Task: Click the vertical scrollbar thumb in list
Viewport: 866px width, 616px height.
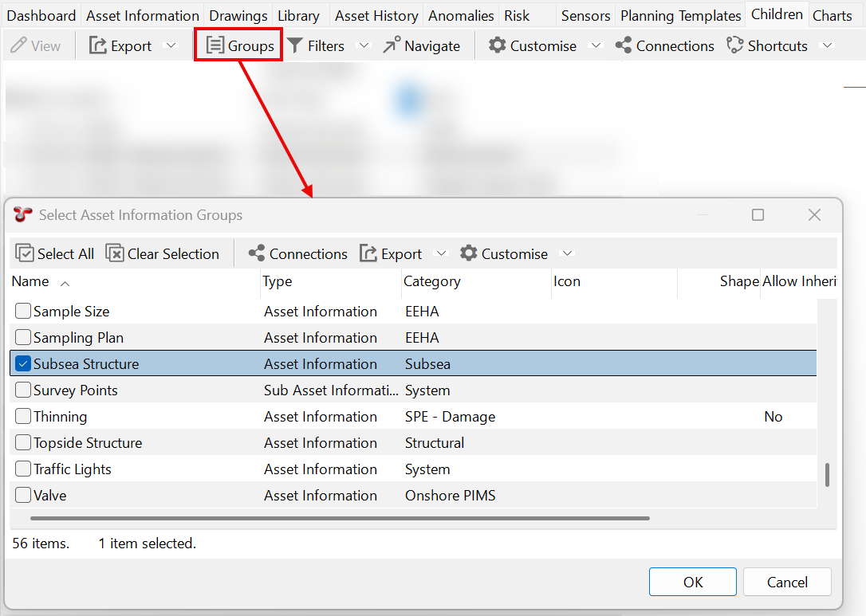Action: (x=827, y=475)
